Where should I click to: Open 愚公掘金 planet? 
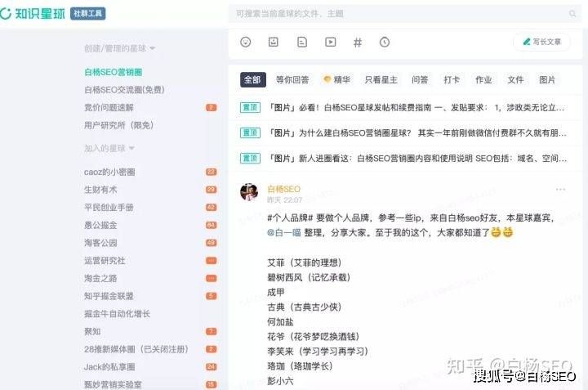click(x=100, y=225)
